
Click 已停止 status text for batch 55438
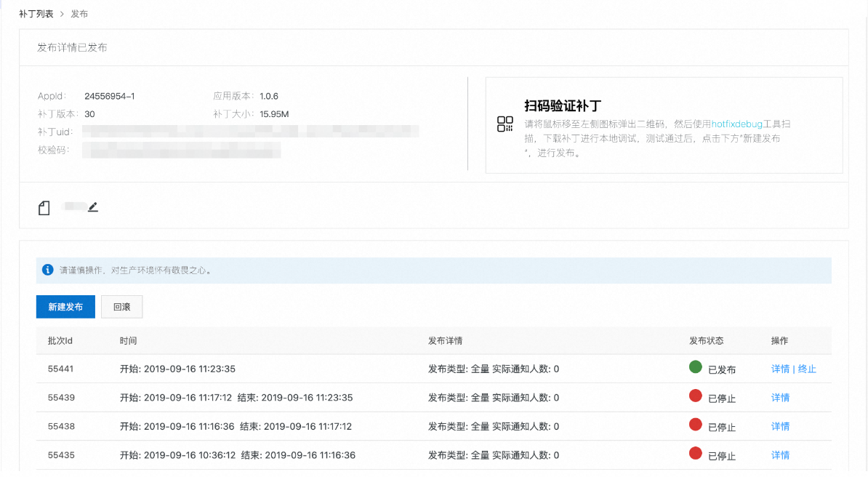722,428
